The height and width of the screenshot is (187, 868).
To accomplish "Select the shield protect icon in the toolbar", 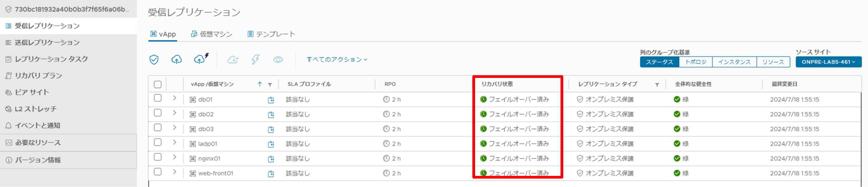I will pyautogui.click(x=154, y=59).
